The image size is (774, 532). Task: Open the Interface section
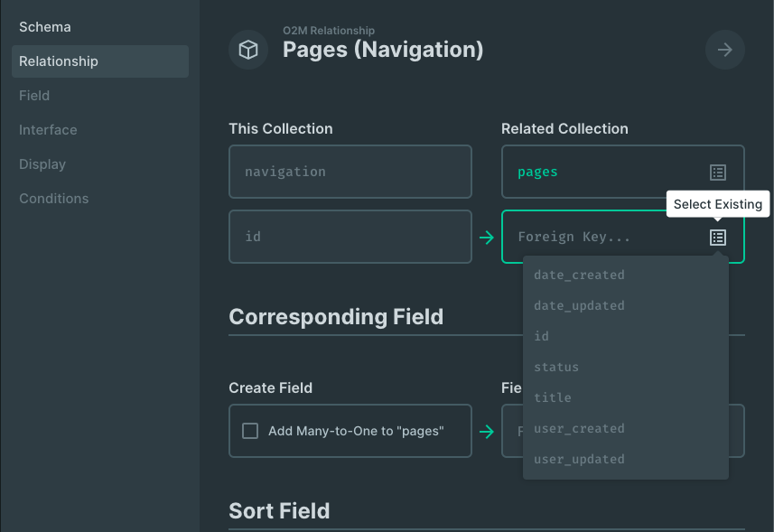point(47,129)
